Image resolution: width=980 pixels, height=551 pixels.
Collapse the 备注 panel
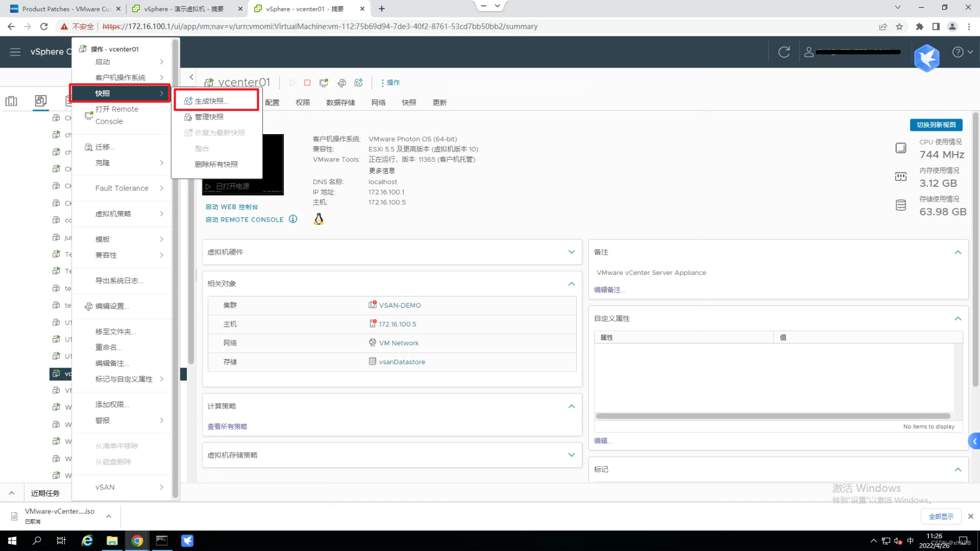tap(958, 252)
